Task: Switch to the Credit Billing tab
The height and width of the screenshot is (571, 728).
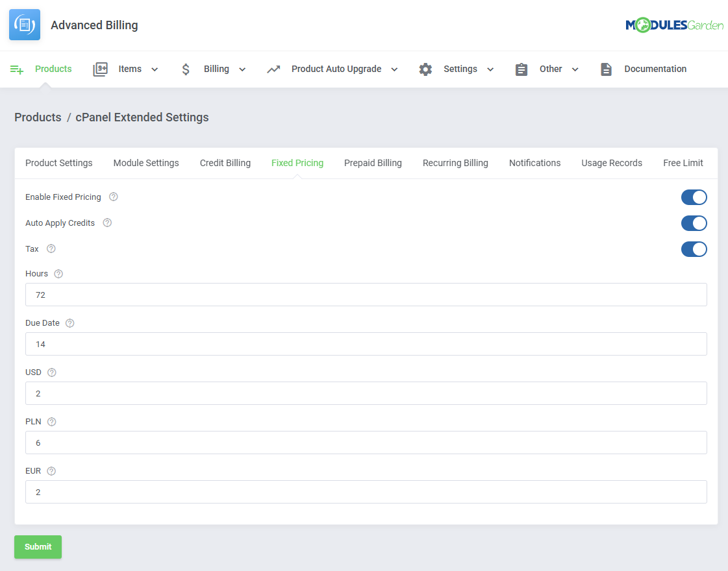Action: (225, 163)
